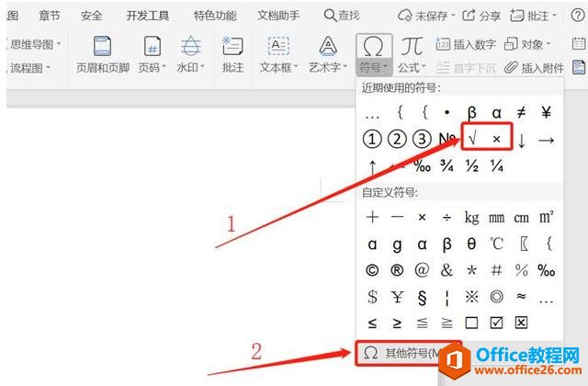Screen dimensions: 588x386
Task: Insert the ≥ greater-than-or-equal symbol
Action: pyautogui.click(x=397, y=323)
